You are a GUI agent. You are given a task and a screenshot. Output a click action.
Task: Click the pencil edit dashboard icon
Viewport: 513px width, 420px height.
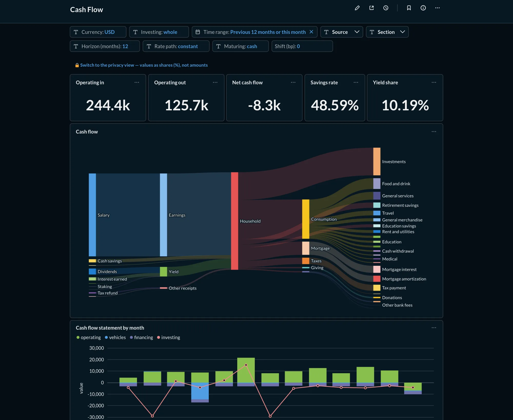click(357, 8)
